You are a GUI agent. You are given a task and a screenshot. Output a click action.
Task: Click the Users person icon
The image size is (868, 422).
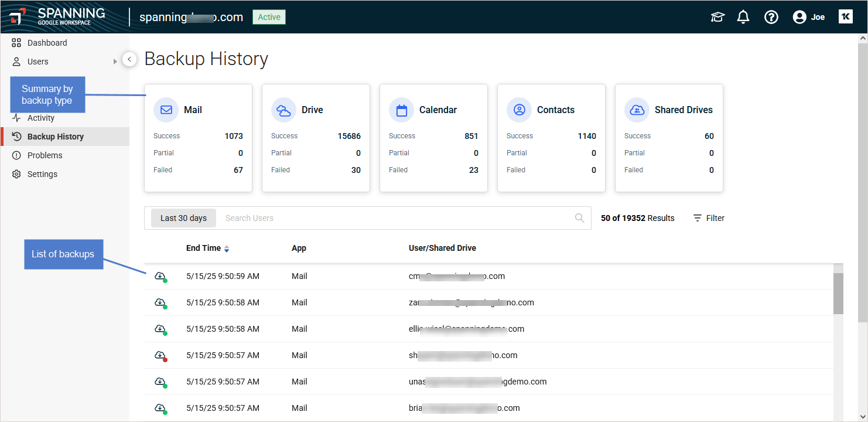pyautogui.click(x=16, y=62)
